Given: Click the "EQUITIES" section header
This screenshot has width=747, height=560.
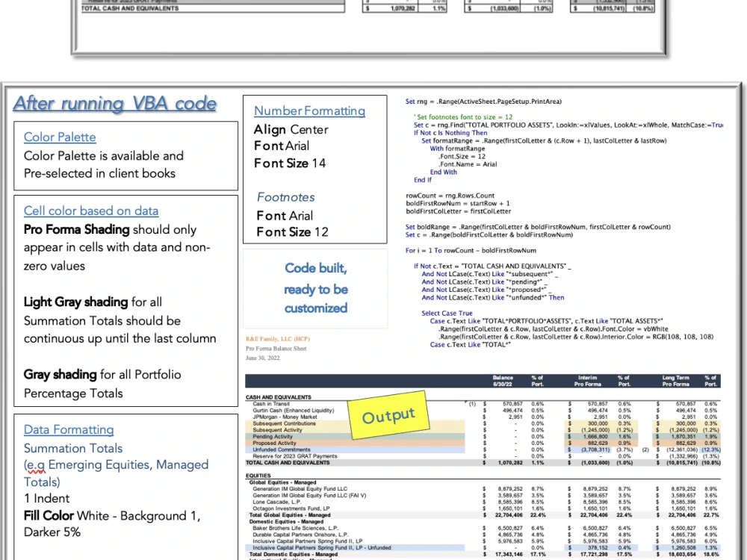Looking at the screenshot, I should [x=258, y=476].
